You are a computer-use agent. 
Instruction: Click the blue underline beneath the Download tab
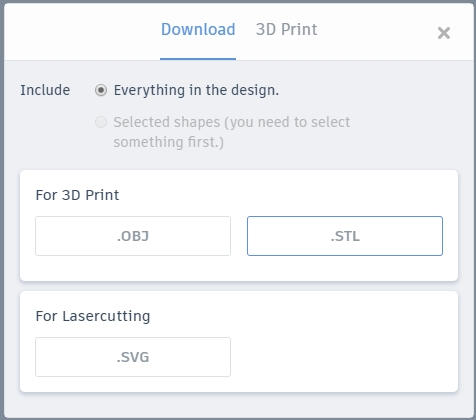pyautogui.click(x=198, y=59)
